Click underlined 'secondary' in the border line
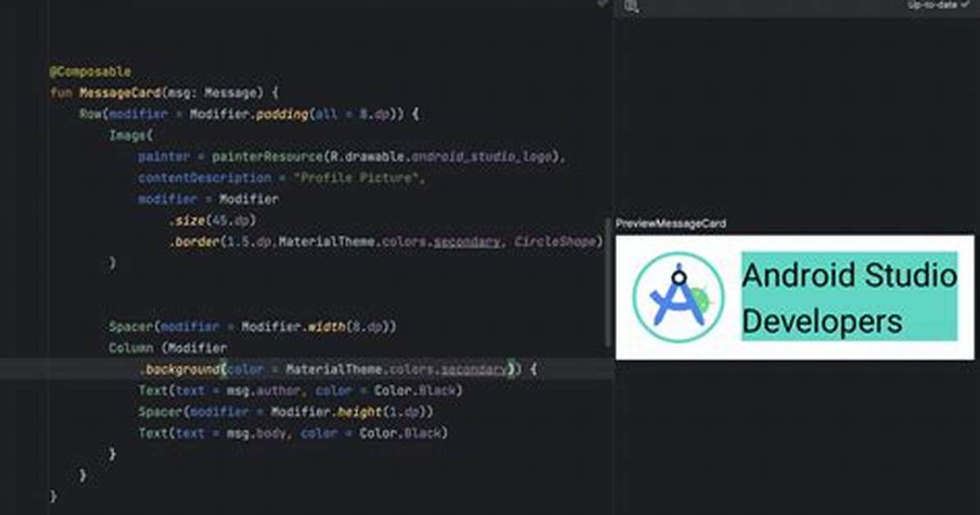Screen dimensions: 980x515 click(466, 242)
